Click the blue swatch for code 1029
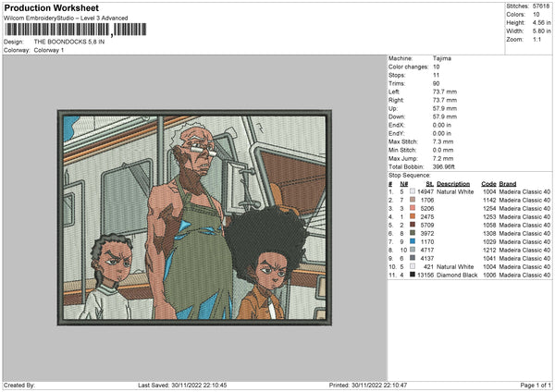The image size is (555, 392). 413,241
